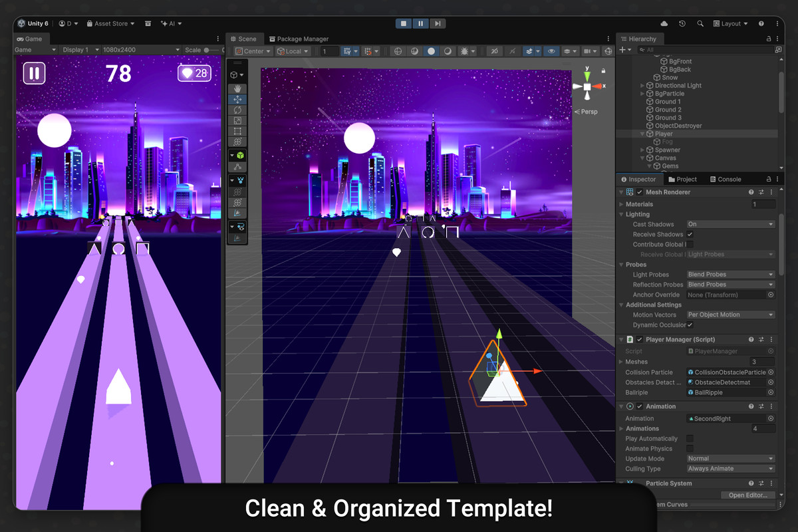
Task: Open the debug draw mode bug icon
Action: coord(464,51)
